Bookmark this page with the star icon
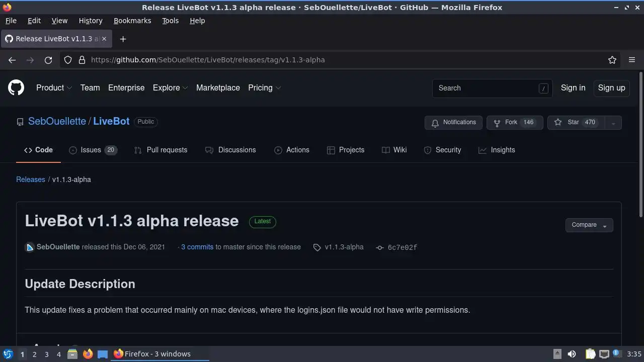This screenshot has height=362, width=644. [x=612, y=60]
